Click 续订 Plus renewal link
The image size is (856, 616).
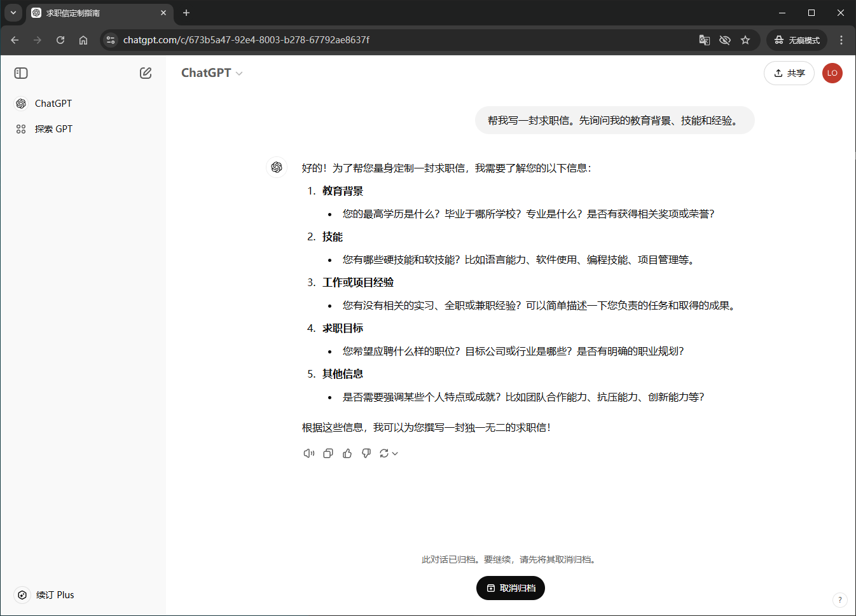[55, 595]
